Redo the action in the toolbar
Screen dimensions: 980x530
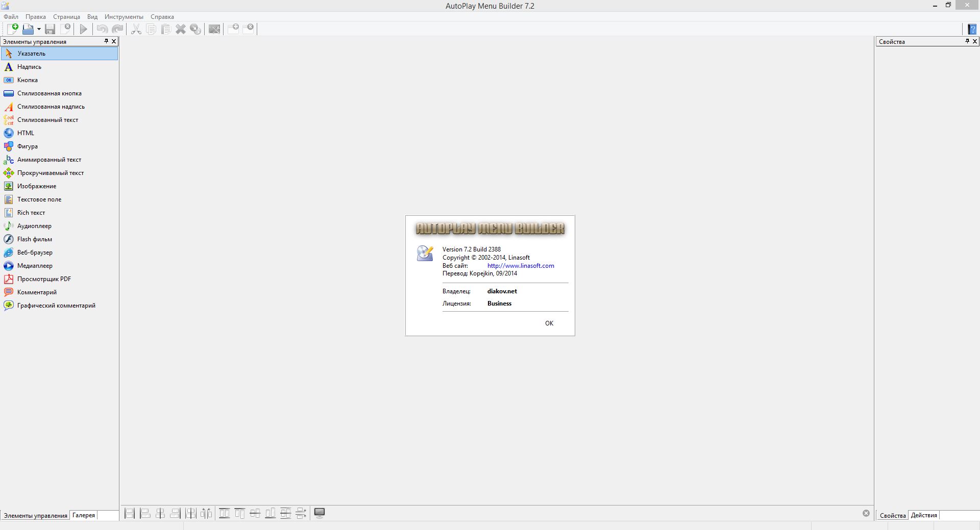[x=117, y=29]
